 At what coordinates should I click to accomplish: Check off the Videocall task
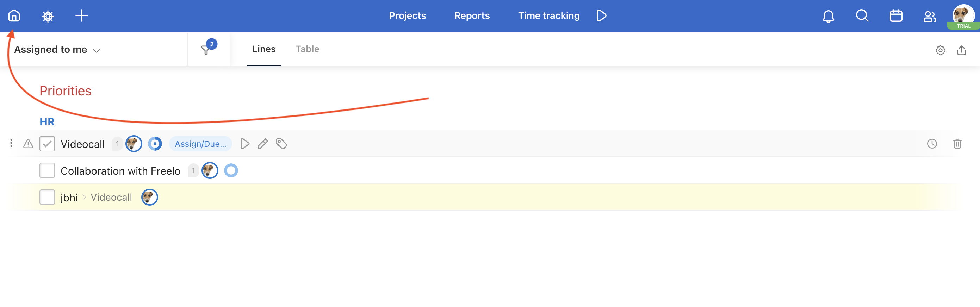[47, 143]
